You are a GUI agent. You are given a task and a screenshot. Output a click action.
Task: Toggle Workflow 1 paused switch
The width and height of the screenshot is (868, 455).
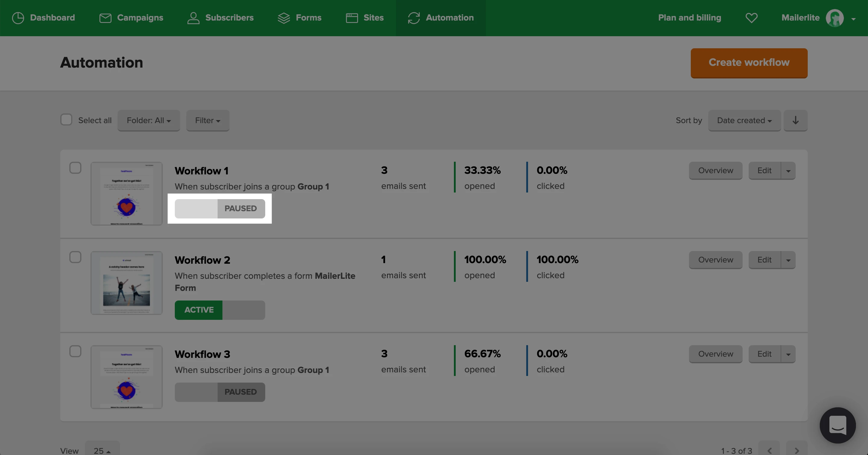coord(220,208)
